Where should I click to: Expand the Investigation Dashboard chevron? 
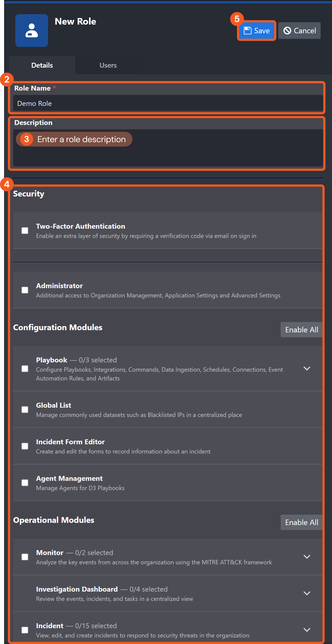click(307, 594)
